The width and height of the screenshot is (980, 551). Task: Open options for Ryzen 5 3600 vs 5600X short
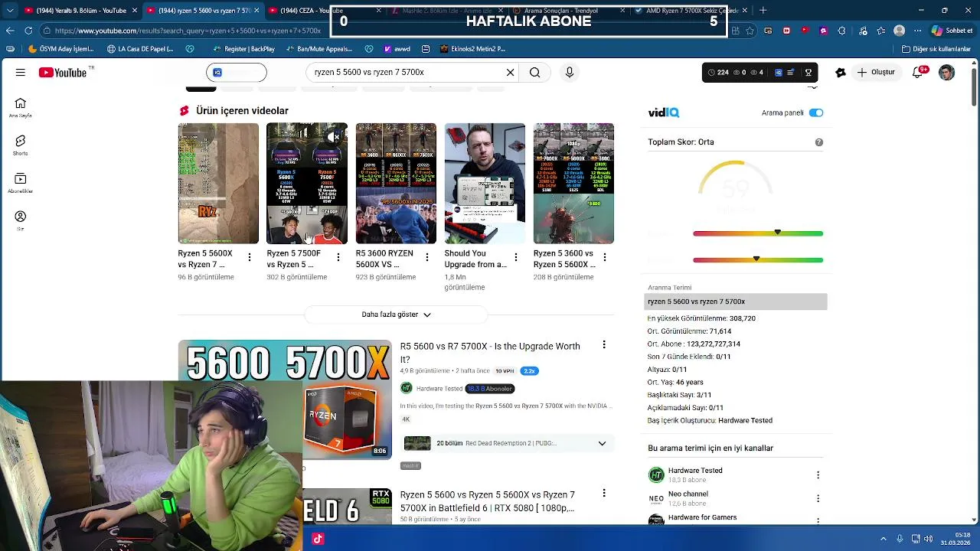point(605,257)
